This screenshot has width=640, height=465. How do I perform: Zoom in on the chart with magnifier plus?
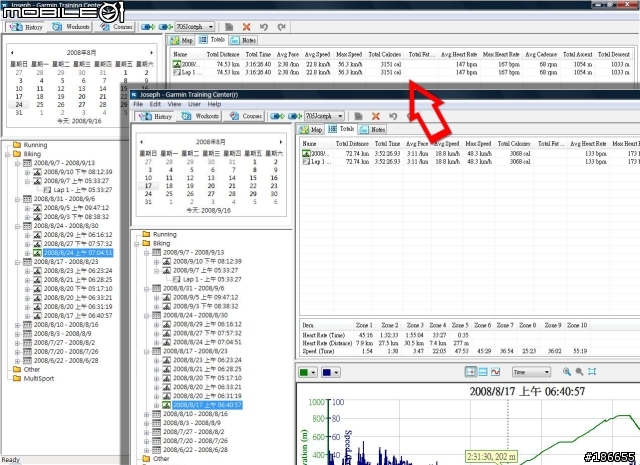point(567,372)
